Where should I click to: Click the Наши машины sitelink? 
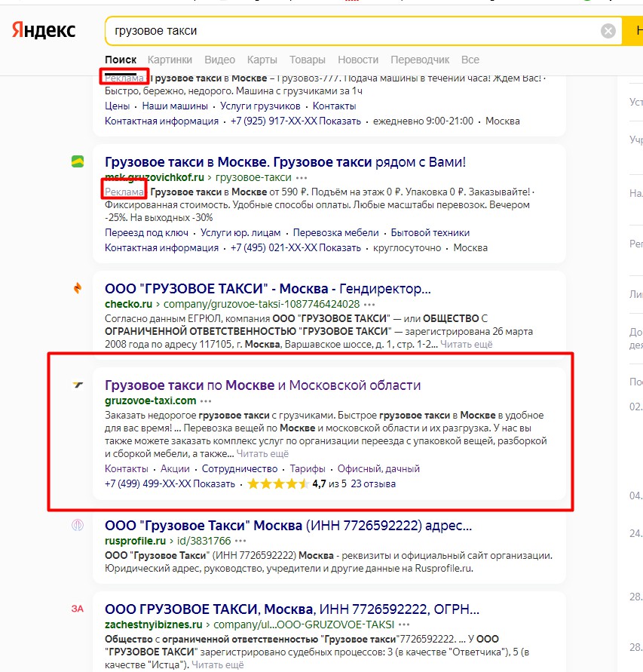click(175, 106)
